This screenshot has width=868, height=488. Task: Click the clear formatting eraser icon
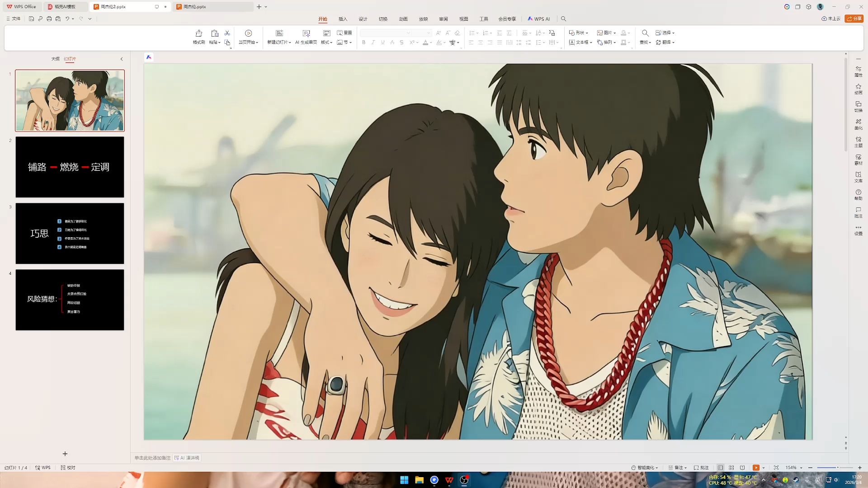coord(457,33)
